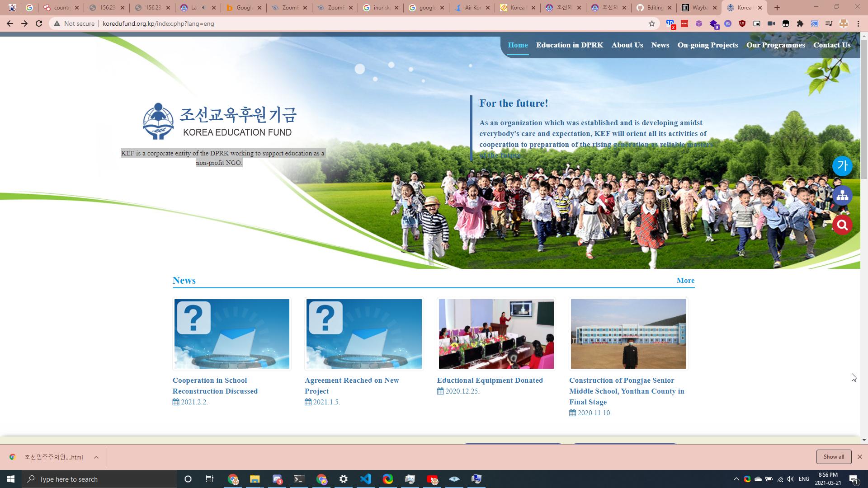Screen dimensions: 868x488
Task: Click the More link beside News
Action: [x=685, y=281]
